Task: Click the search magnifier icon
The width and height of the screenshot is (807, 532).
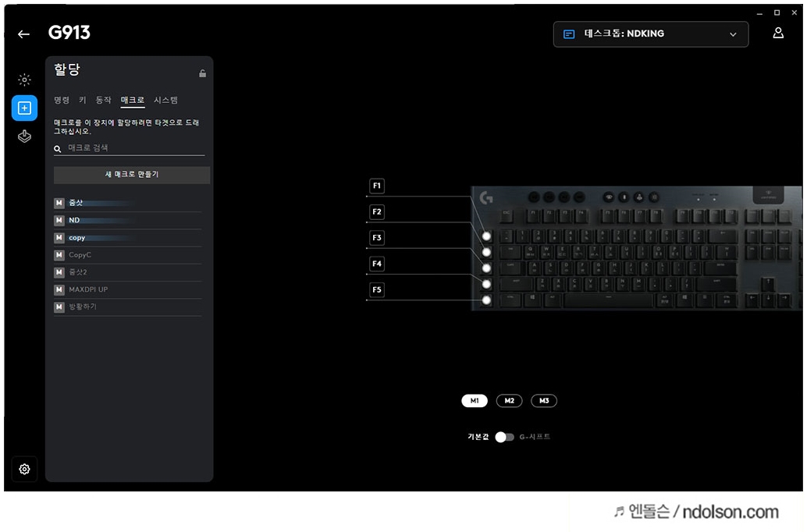Action: 58,149
